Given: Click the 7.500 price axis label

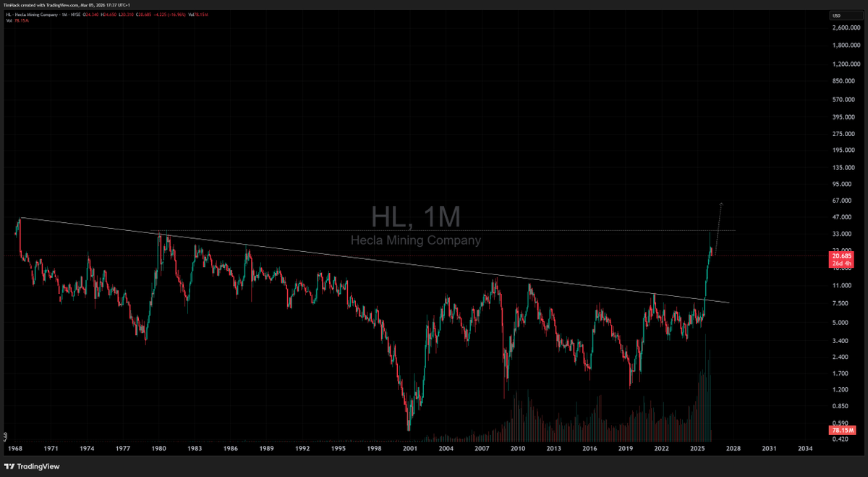Looking at the screenshot, I should click(x=841, y=305).
